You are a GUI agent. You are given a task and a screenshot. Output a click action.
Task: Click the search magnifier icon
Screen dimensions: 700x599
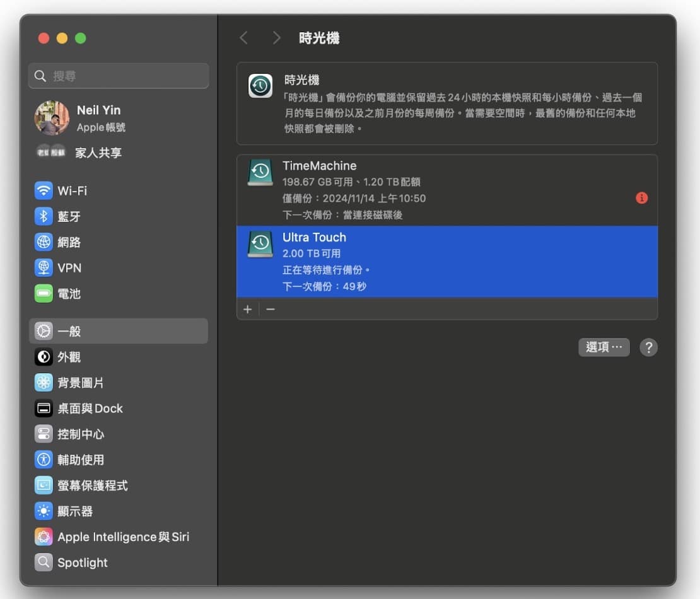point(40,76)
